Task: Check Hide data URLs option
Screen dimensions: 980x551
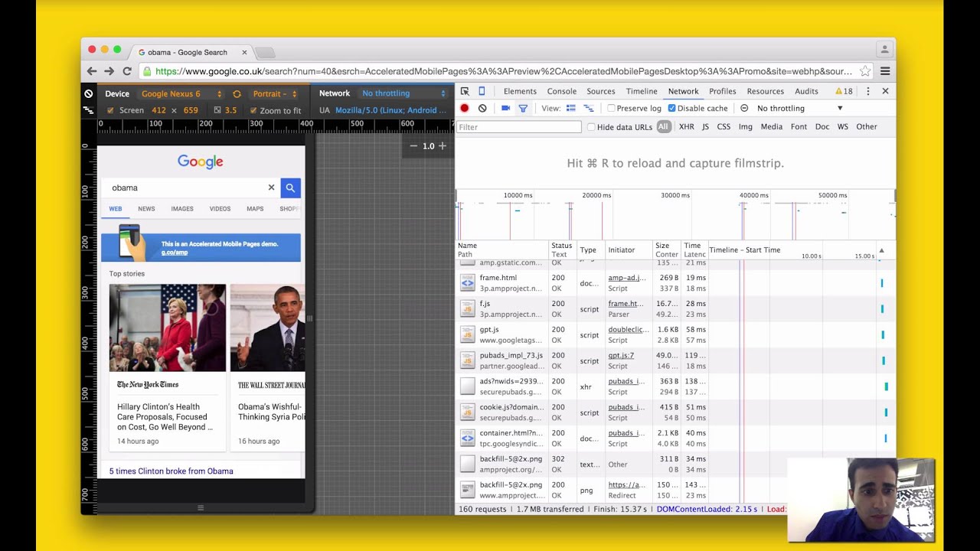Action: [591, 127]
